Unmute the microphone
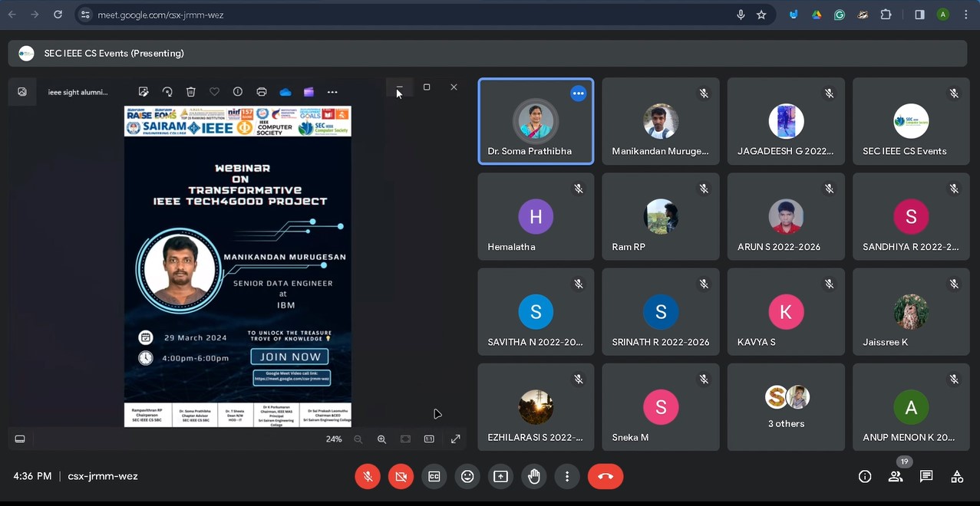The height and width of the screenshot is (506, 980). [368, 476]
